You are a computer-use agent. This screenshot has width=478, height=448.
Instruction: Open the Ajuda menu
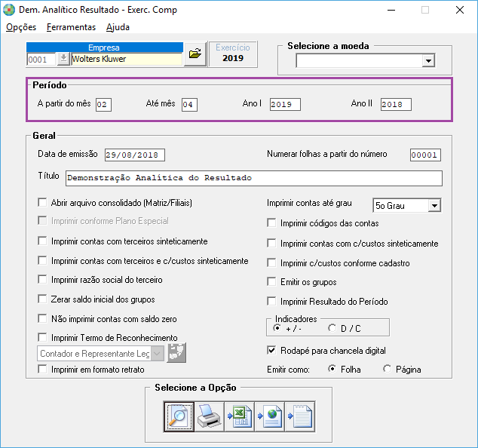[118, 27]
